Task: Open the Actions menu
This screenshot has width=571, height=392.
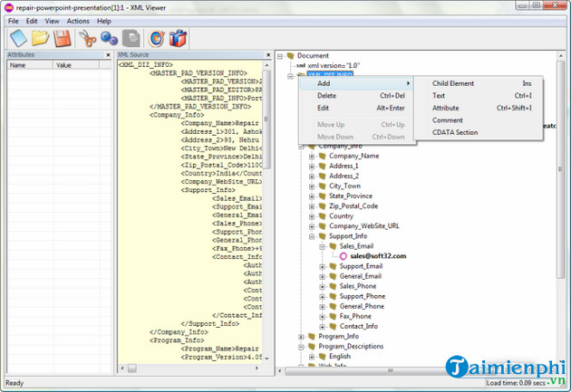Action: 78,21
